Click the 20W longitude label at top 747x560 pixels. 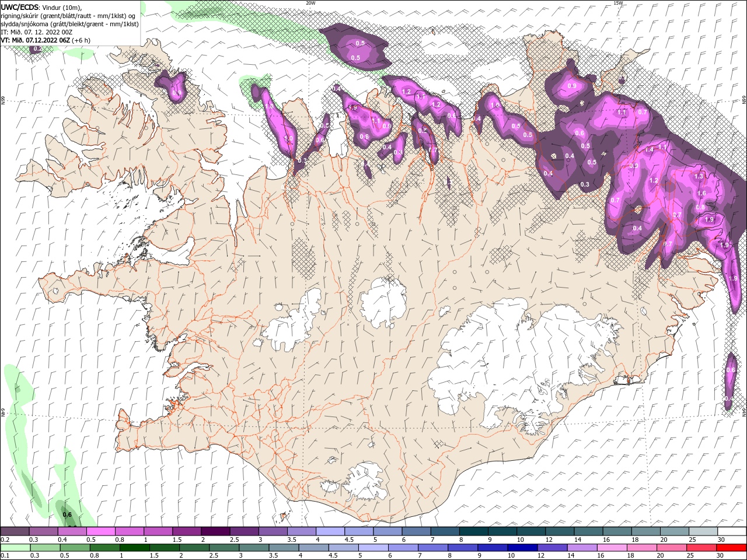[311, 3]
